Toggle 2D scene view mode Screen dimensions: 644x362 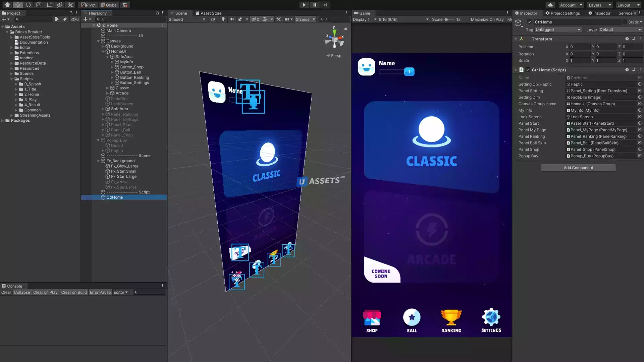(x=213, y=19)
